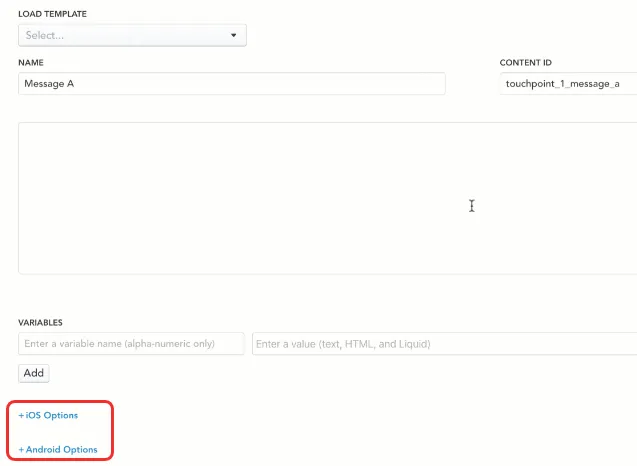Click the variable value input field
Screen dimensions: 637x466
[x=444, y=344]
